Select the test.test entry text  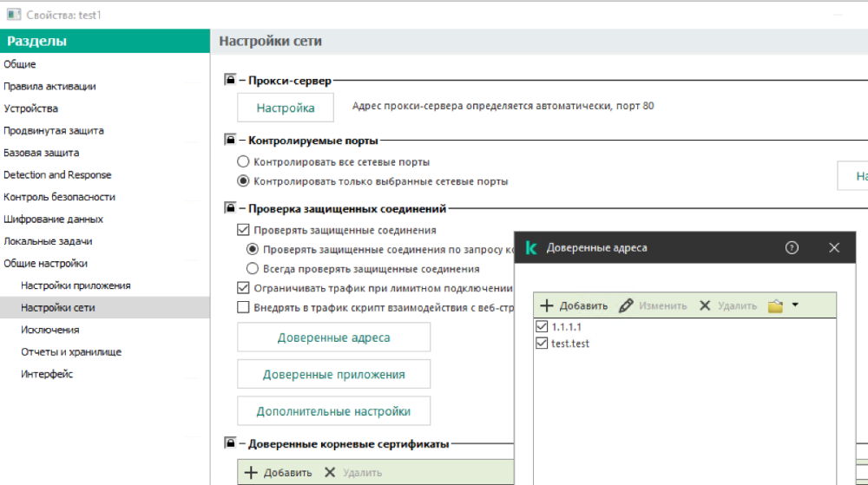point(570,344)
